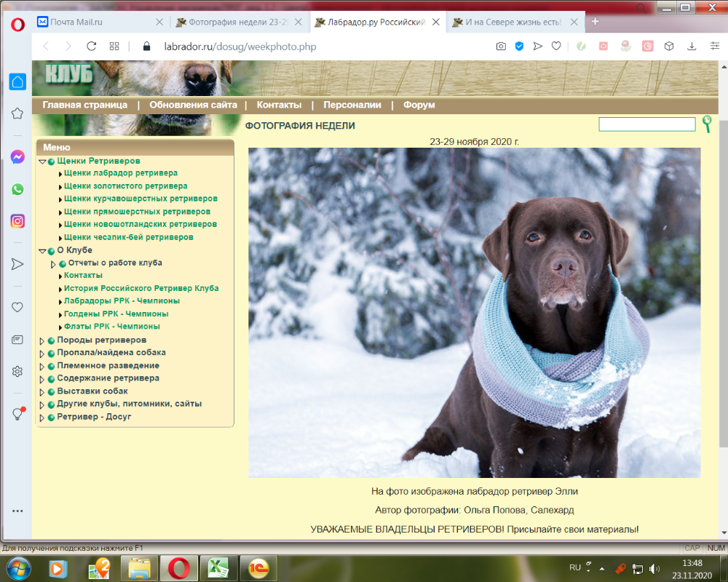Click the search input field at top right

(x=646, y=124)
